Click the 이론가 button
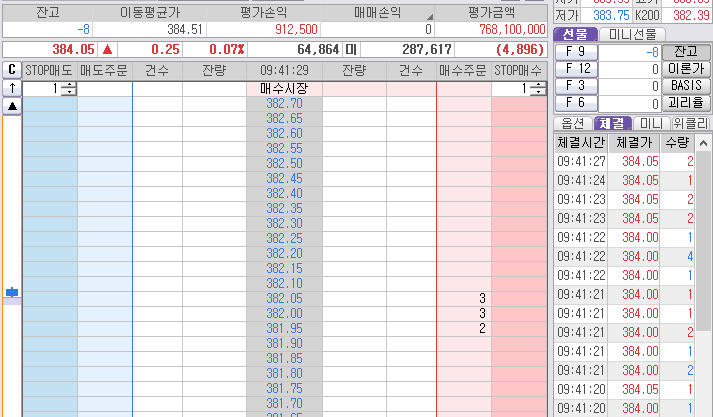 686,69
